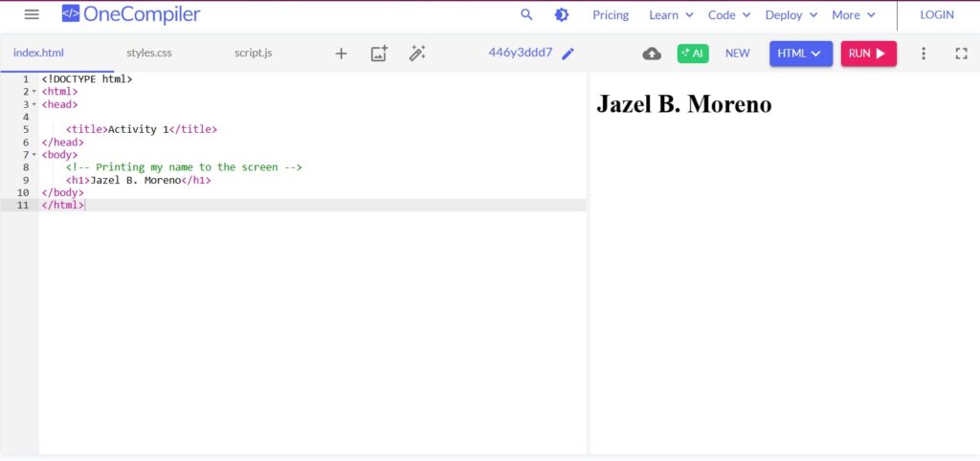Open the HTML language dropdown
This screenshot has height=461, width=980.
(801, 54)
